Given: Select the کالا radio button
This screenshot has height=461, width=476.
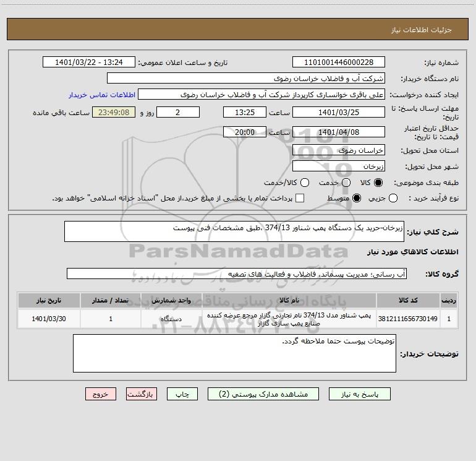Looking at the screenshot, I should click(378, 183).
